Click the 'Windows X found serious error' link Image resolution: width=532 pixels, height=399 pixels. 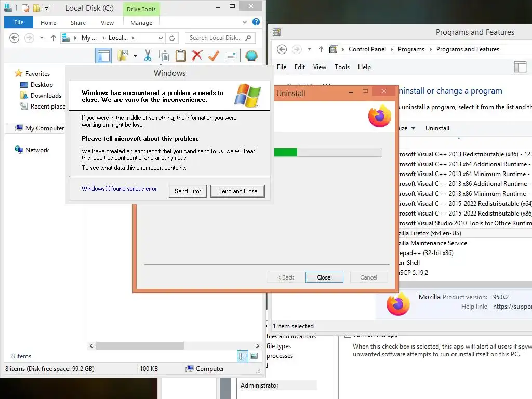[119, 189]
